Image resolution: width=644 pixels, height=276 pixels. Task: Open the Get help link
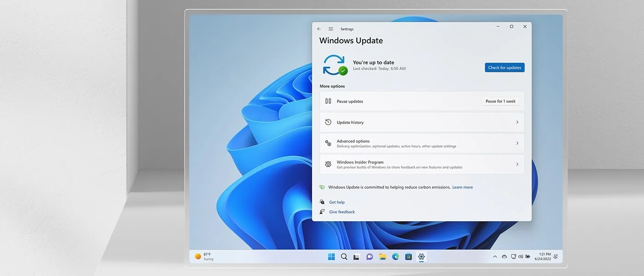click(337, 202)
